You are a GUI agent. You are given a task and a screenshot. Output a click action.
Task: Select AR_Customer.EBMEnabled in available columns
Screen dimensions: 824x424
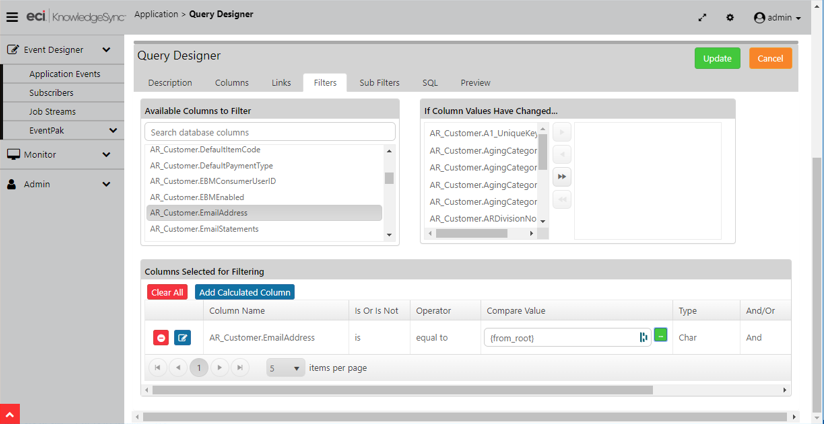[x=264, y=197]
